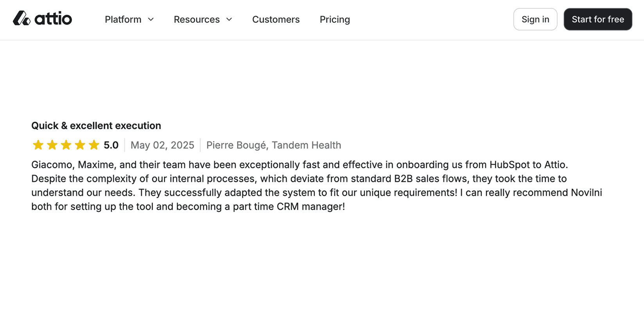The height and width of the screenshot is (317, 644).
Task: Open the Customers page from navigation
Action: pyautogui.click(x=276, y=19)
